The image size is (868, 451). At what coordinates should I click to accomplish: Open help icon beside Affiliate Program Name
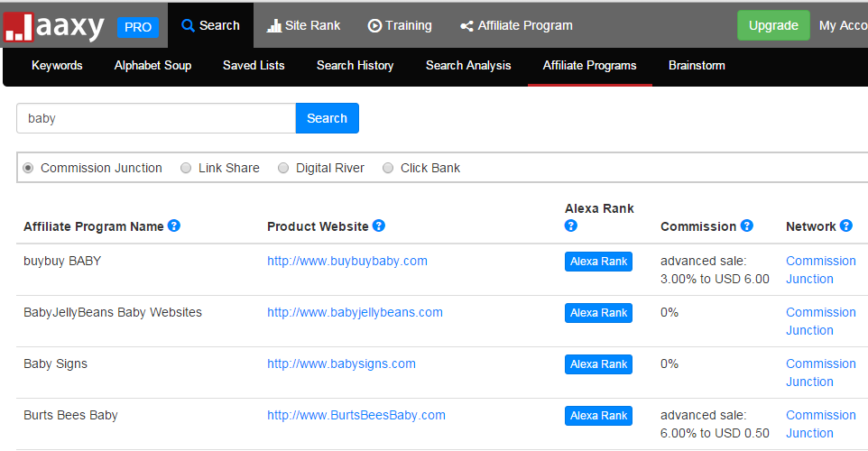174,225
